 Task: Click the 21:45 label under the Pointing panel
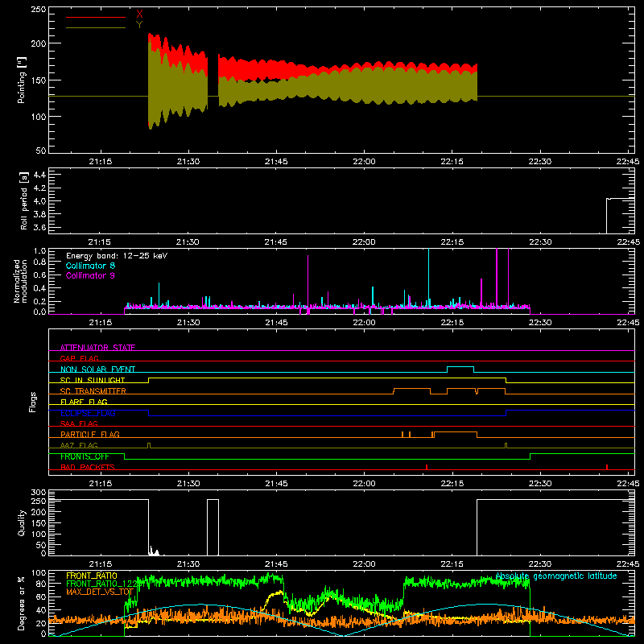[276, 162]
